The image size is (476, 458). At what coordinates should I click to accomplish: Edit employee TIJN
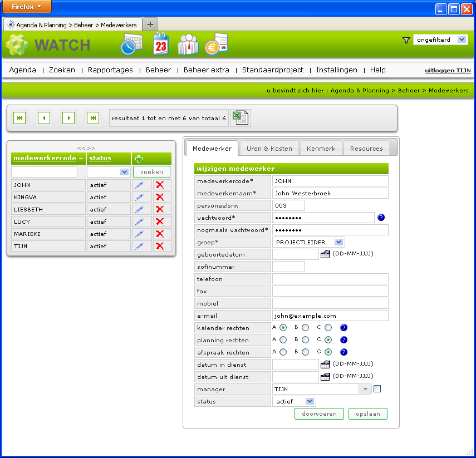(139, 246)
